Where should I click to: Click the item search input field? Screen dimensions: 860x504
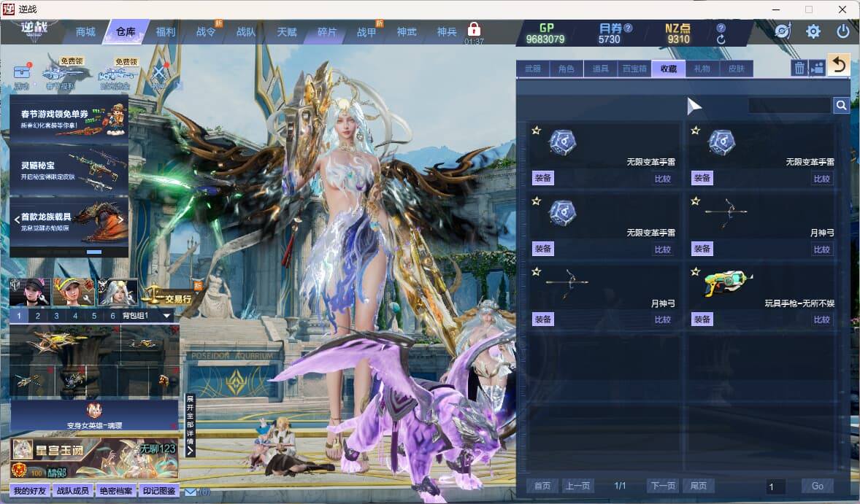click(x=790, y=105)
